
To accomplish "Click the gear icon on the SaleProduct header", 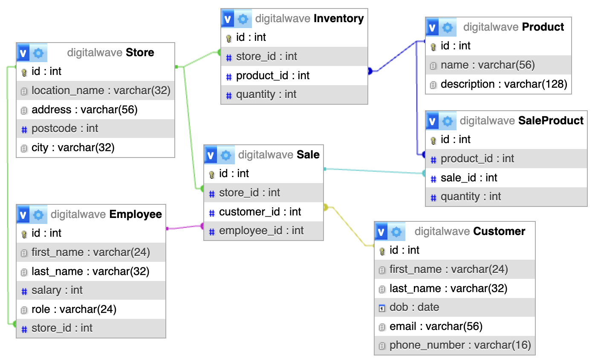I will pyautogui.click(x=448, y=120).
